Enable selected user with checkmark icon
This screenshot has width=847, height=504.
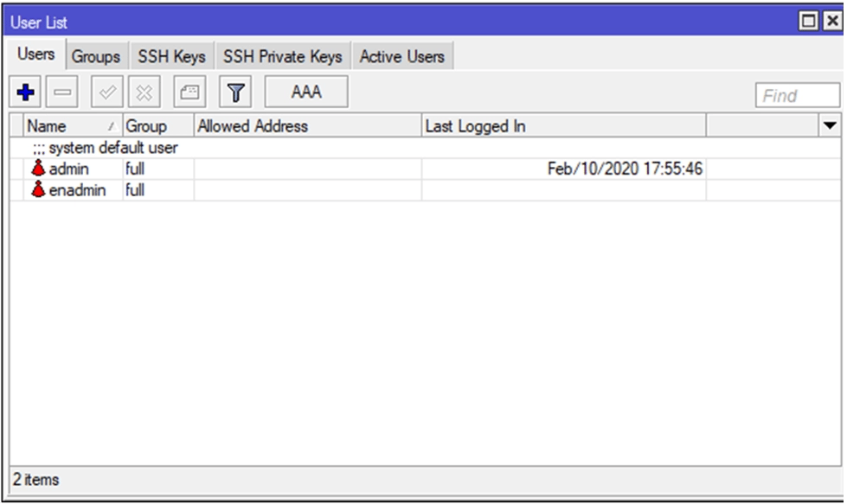coord(107,93)
